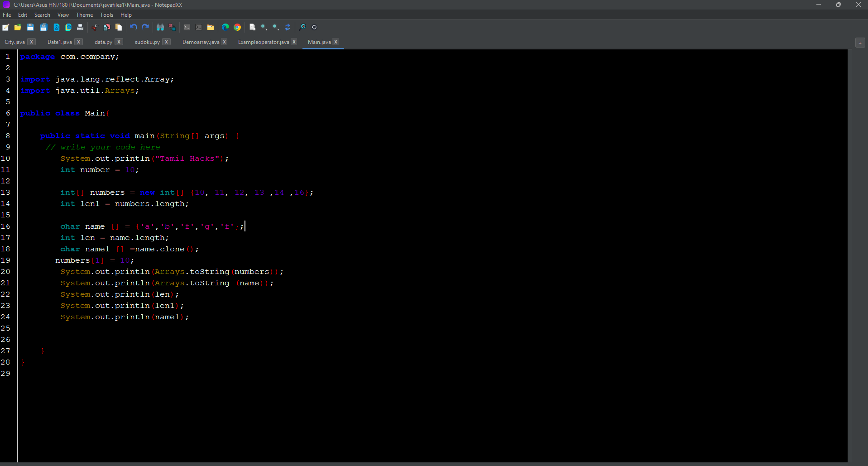The height and width of the screenshot is (466, 868).
Task: Launch in Google Chrome
Action: [237, 27]
